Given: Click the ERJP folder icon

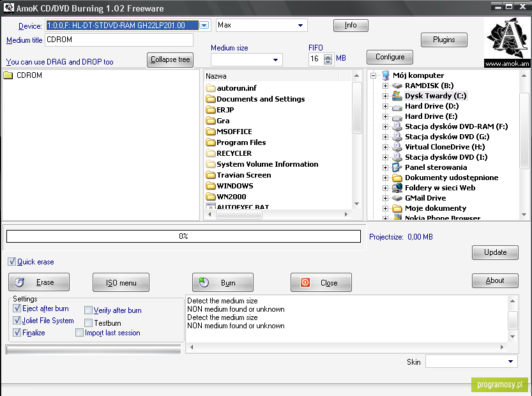Looking at the screenshot, I should (x=211, y=110).
